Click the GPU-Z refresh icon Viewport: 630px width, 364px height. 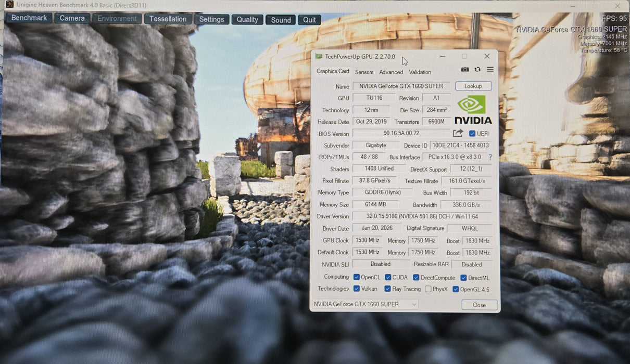tap(477, 70)
